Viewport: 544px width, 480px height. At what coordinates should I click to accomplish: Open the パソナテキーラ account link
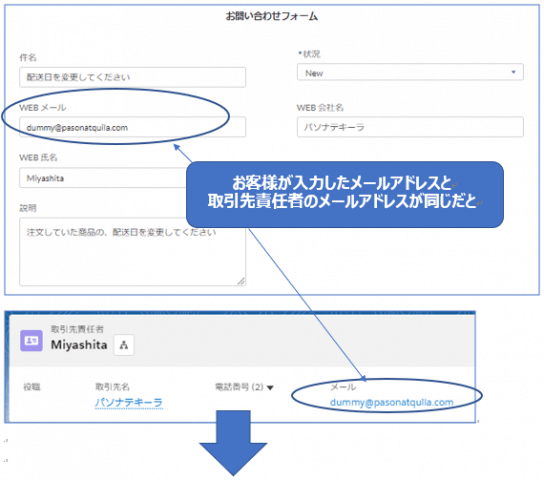pos(129,402)
